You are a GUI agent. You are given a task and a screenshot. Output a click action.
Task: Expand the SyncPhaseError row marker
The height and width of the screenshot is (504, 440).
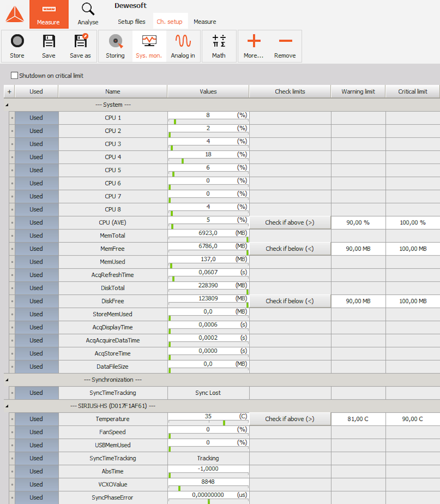click(12, 498)
